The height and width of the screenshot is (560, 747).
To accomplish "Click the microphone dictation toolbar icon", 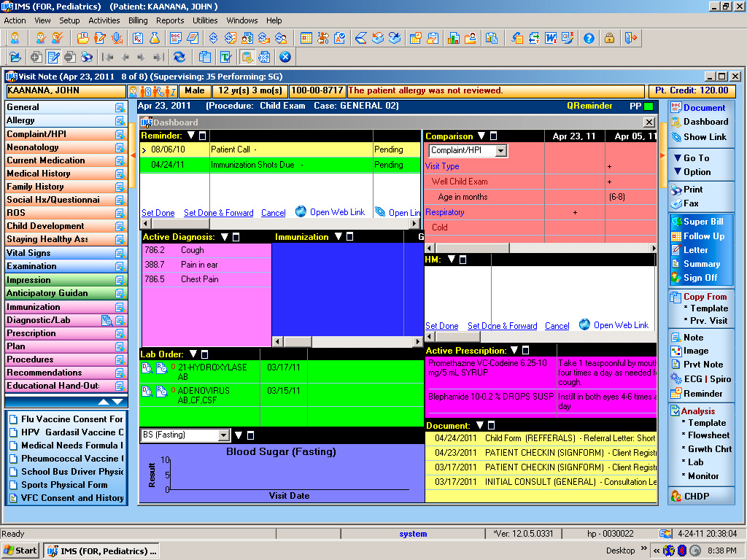I will 117,38.
